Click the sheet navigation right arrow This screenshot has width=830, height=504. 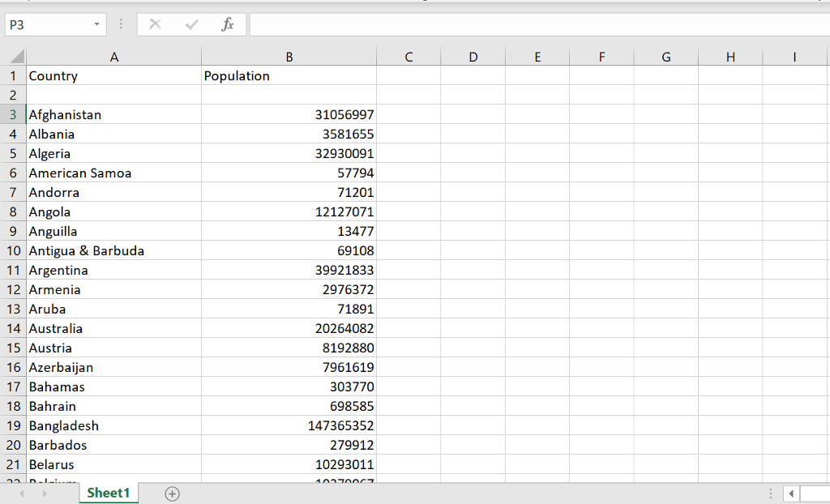point(45,493)
